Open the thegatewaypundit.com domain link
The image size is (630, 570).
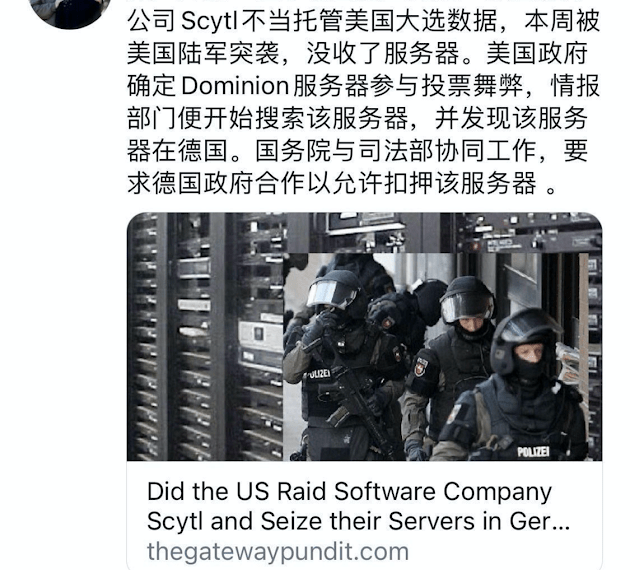[278, 551]
